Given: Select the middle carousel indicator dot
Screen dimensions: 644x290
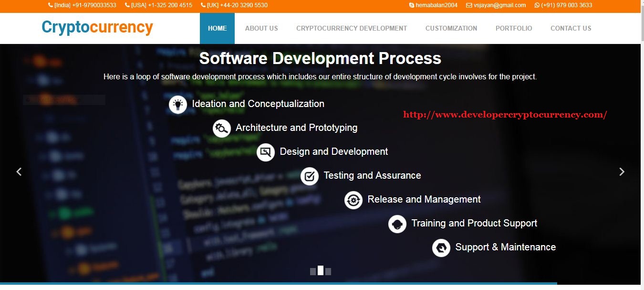Looking at the screenshot, I should (320, 270).
